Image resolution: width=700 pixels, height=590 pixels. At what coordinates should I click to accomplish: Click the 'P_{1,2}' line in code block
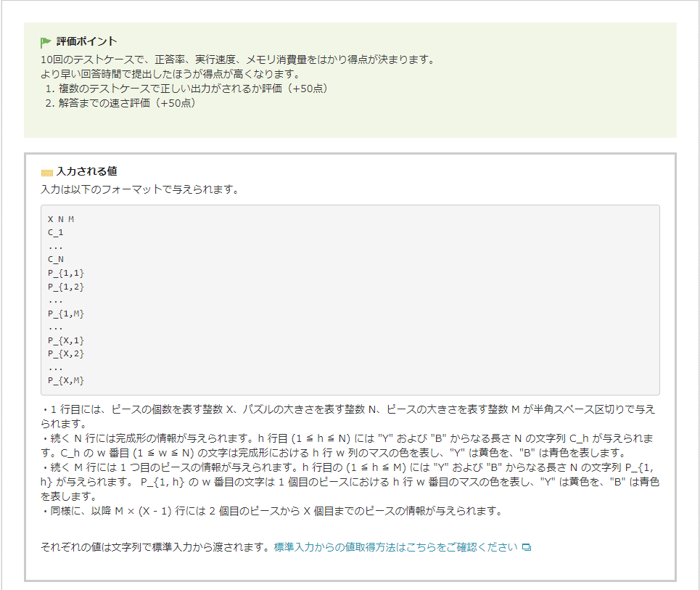point(66,286)
